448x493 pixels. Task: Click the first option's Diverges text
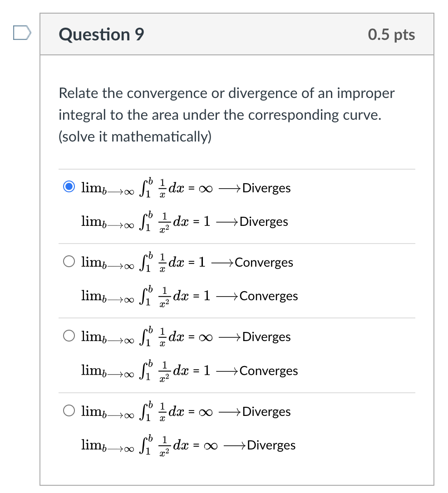point(266,188)
